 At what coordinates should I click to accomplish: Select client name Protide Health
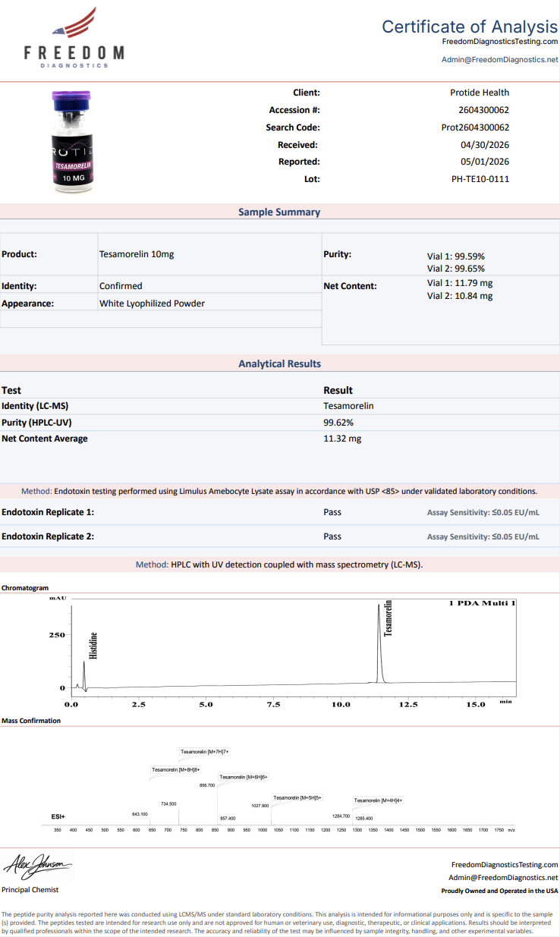pyautogui.click(x=480, y=93)
